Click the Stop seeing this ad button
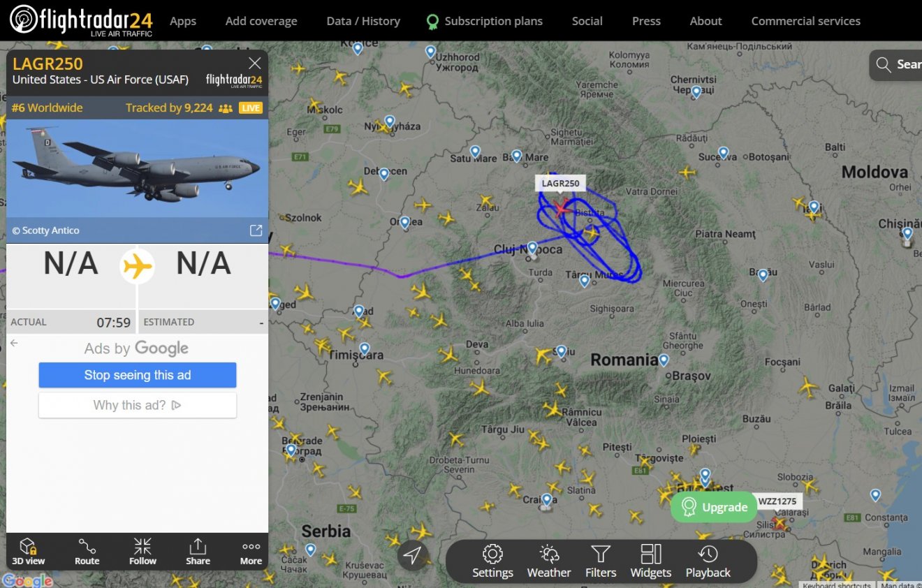922x588 pixels. pos(138,375)
